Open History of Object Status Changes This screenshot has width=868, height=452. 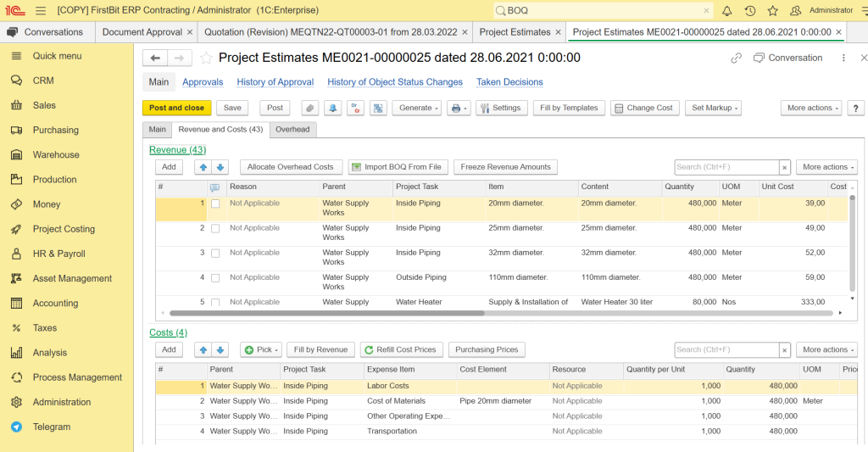[x=395, y=82]
